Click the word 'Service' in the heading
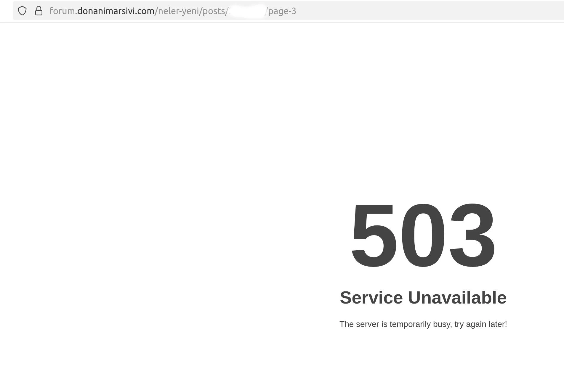 (x=371, y=297)
